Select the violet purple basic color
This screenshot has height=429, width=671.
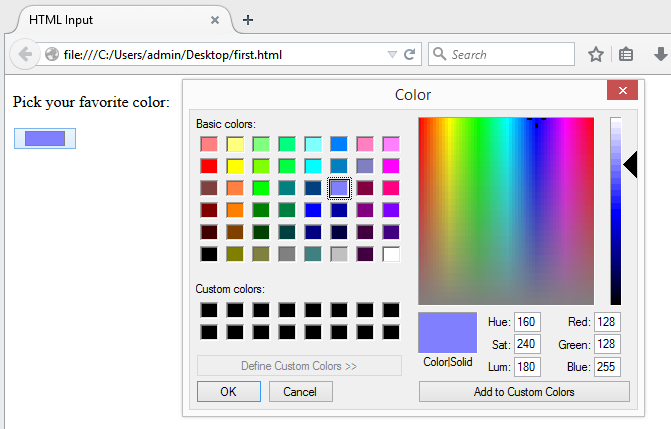pos(391,210)
